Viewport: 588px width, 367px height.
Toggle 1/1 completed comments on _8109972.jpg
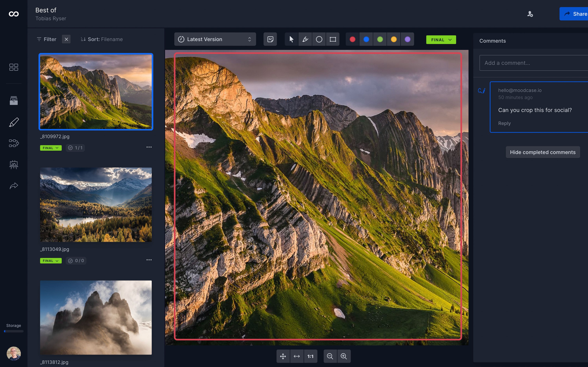75,148
